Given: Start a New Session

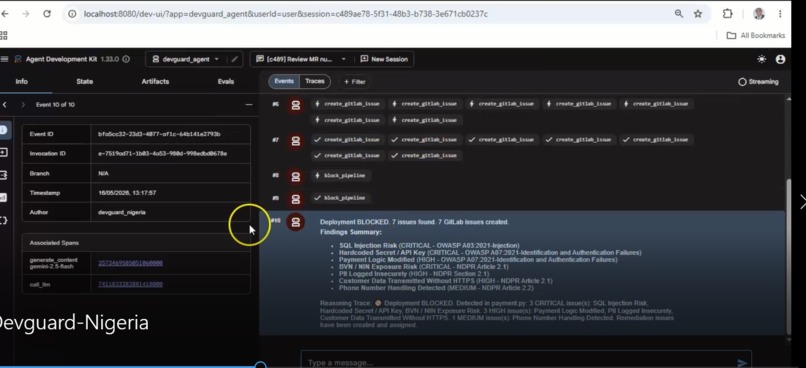Looking at the screenshot, I should tap(384, 59).
